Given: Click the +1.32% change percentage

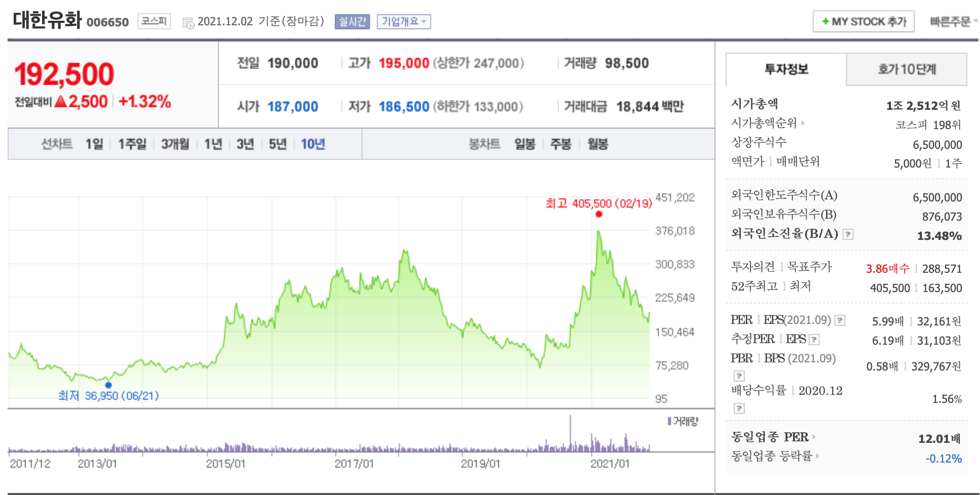Looking at the screenshot, I should 145,102.
